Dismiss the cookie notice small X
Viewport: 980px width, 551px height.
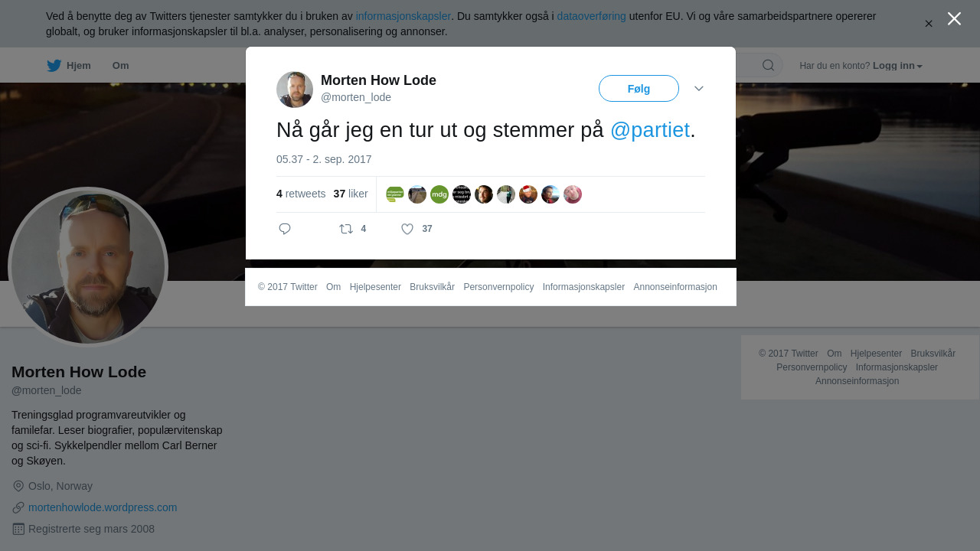coord(929,24)
